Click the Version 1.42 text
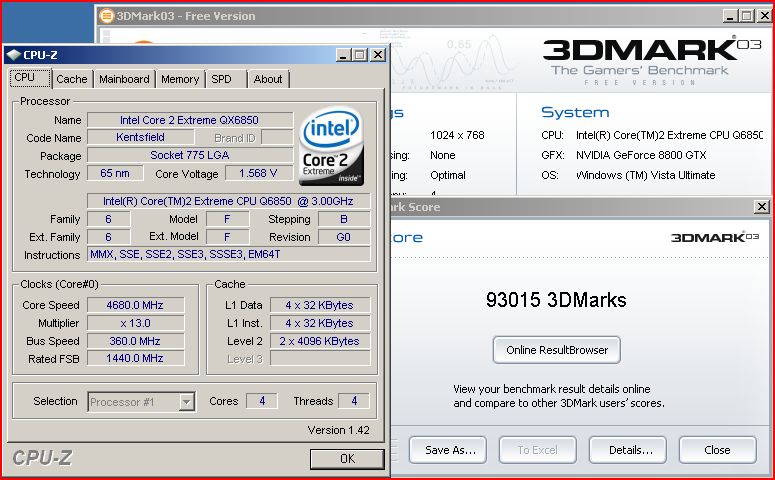This screenshot has height=480, width=775. (x=339, y=430)
